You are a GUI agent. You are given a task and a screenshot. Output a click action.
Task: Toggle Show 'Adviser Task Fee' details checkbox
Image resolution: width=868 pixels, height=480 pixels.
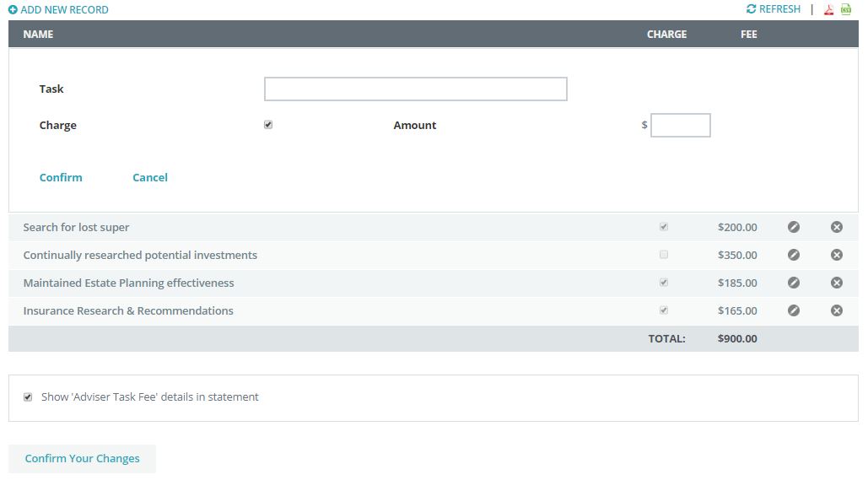tap(28, 397)
